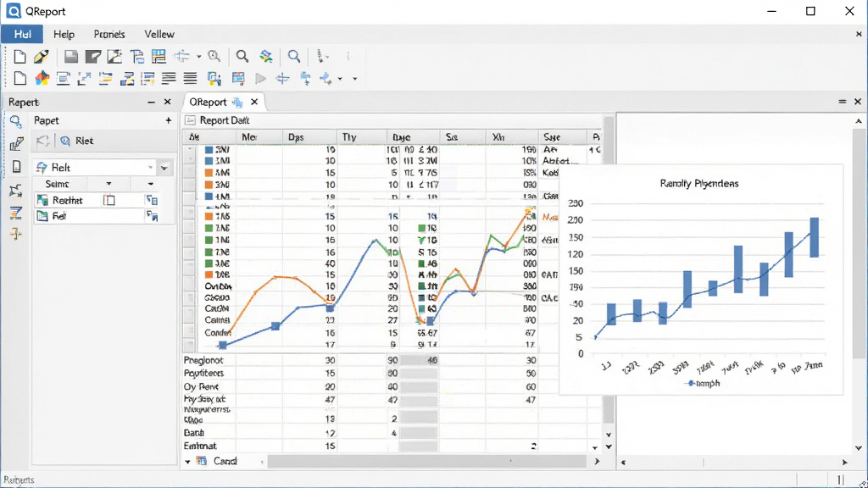The width and height of the screenshot is (868, 488).
Task: Close the QReport tab with its X
Action: point(254,102)
